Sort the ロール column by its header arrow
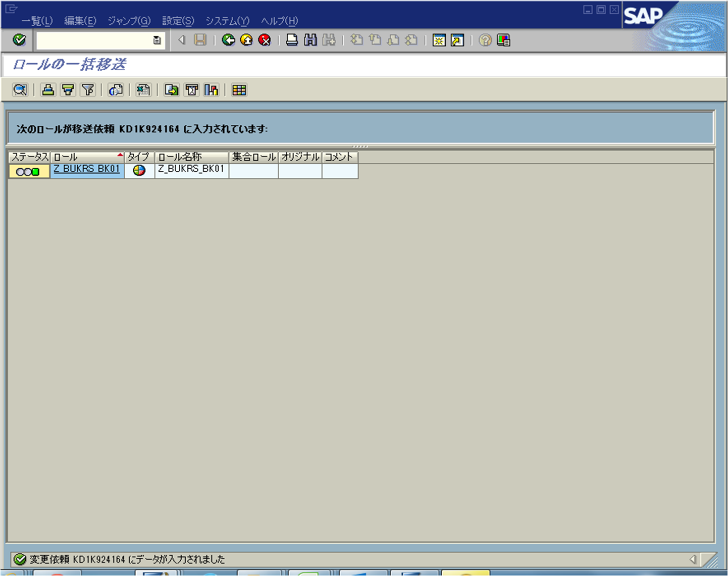Image resolution: width=728 pixels, height=576 pixels. (x=119, y=157)
